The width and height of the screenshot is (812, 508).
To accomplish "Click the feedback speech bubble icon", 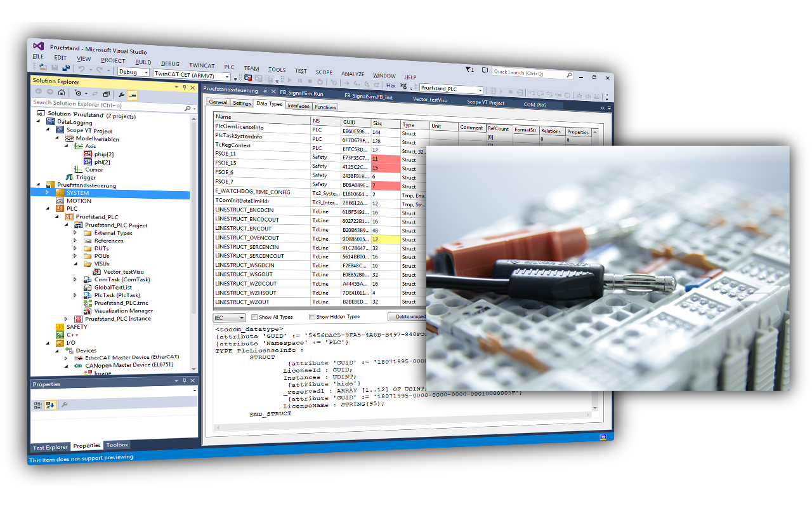I will (485, 70).
